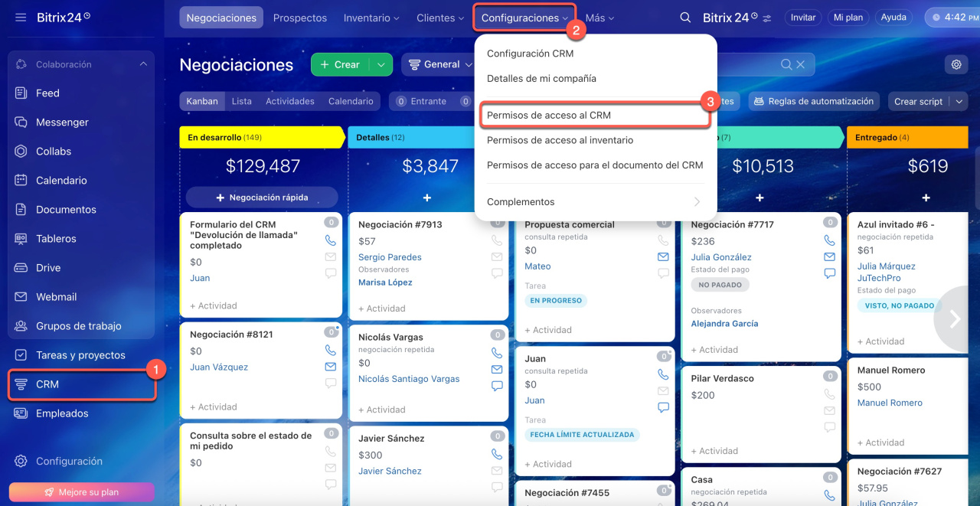This screenshot has height=506, width=980.
Task: Collapse the Colaboración section
Action: [x=143, y=64]
